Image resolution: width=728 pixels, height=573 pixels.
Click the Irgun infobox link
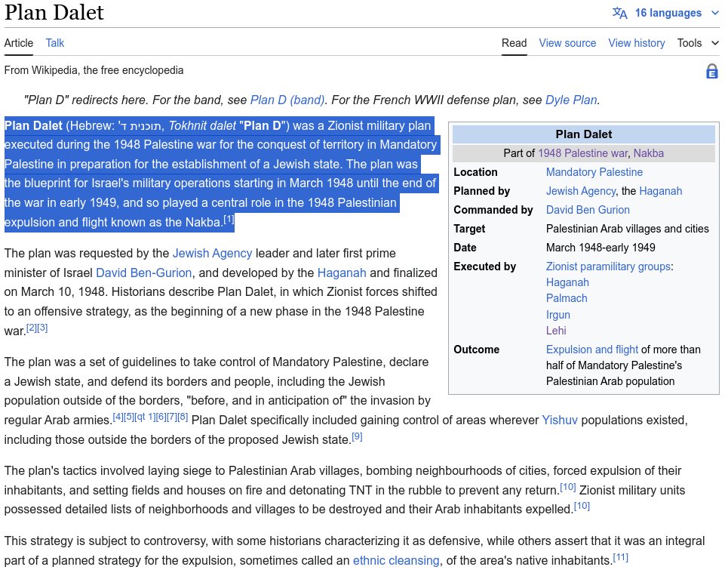tap(558, 315)
